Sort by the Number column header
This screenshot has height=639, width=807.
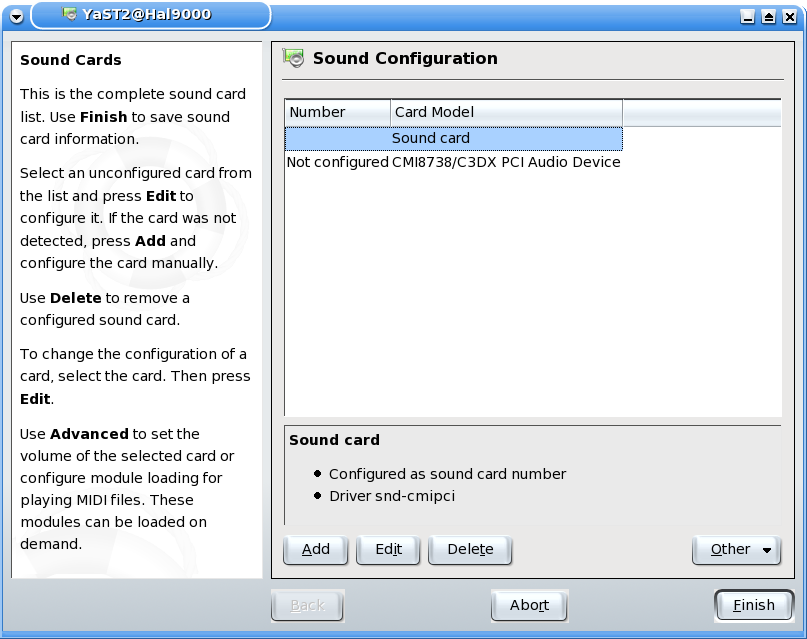[x=338, y=112]
